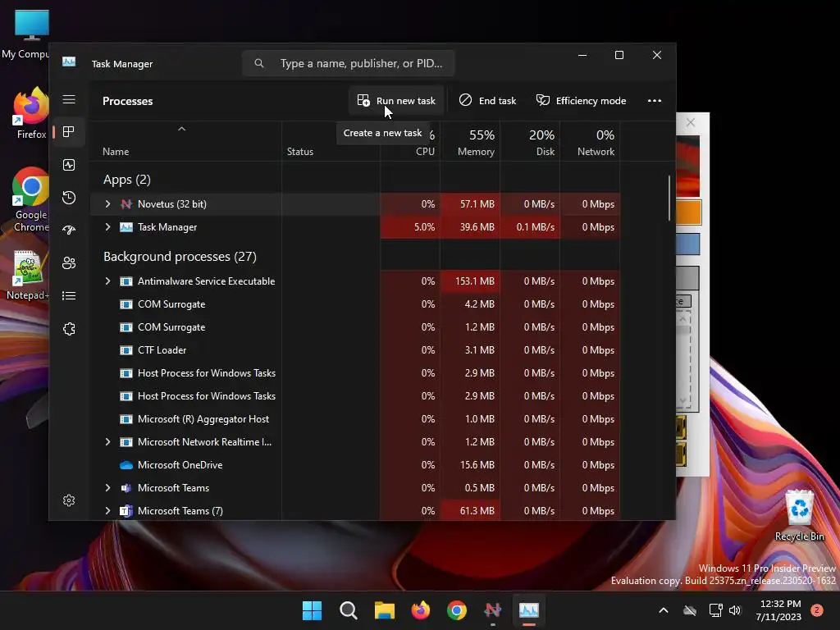
Task: Open the Services sidebar page
Action: point(69,329)
